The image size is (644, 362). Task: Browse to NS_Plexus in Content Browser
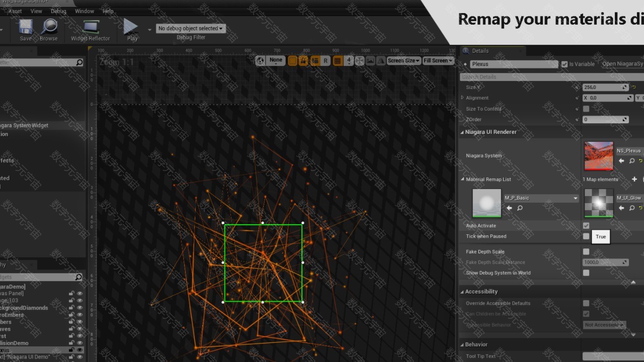(632, 161)
